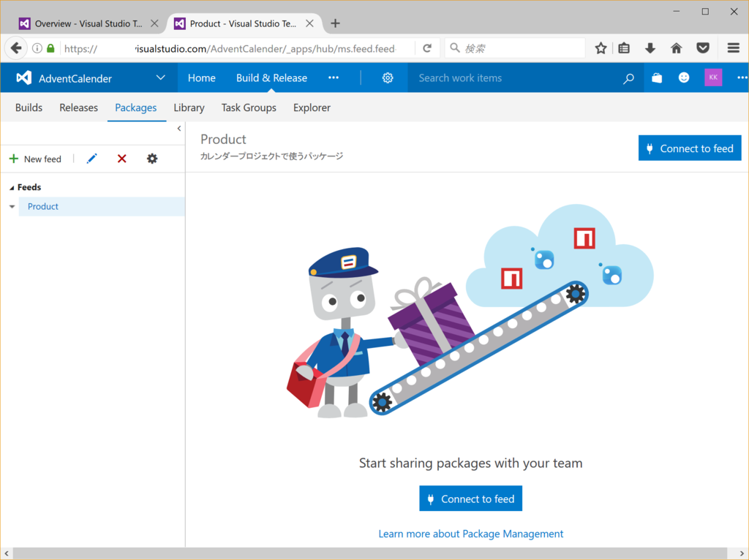749x560 pixels.
Task: Click the Pocket save icon
Action: tap(703, 48)
